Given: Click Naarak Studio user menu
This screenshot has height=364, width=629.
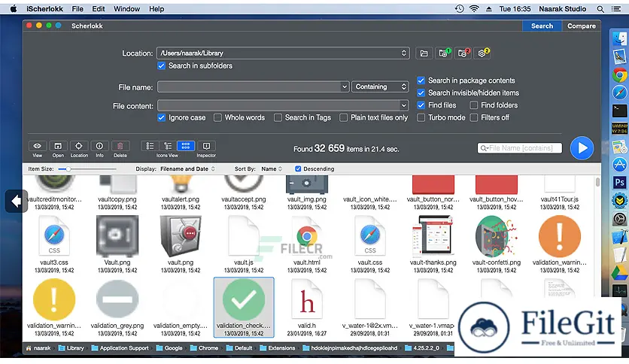Looking at the screenshot, I should 562,9.
